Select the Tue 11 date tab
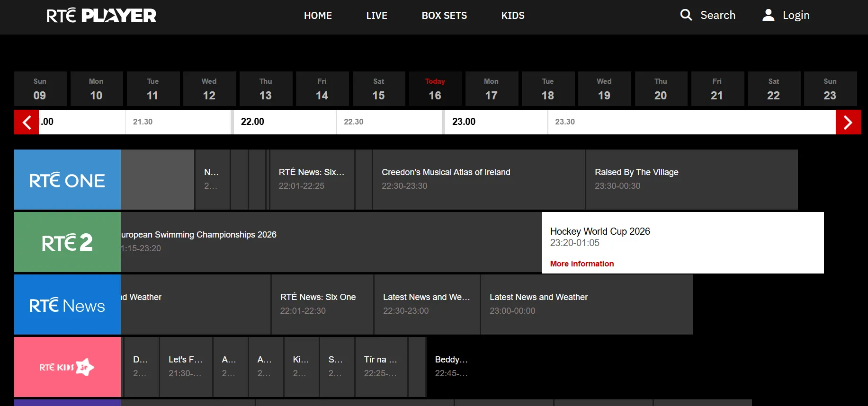This screenshot has width=868, height=406. pyautogui.click(x=152, y=89)
